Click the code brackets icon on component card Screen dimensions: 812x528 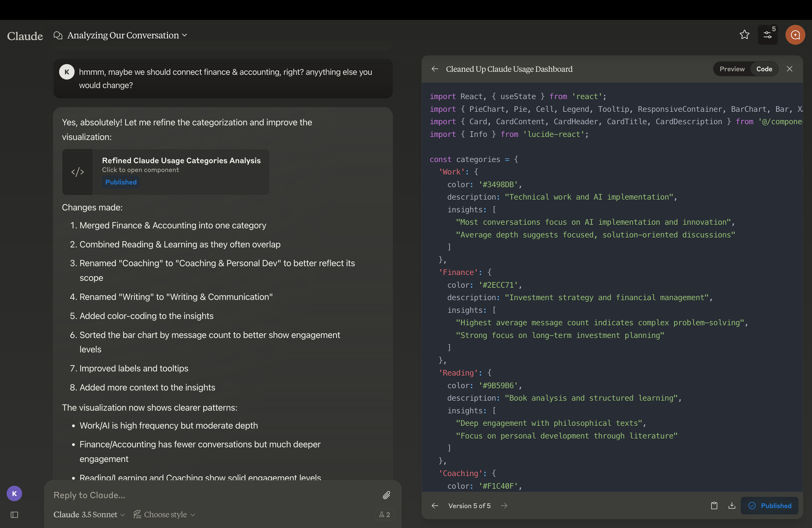click(77, 172)
